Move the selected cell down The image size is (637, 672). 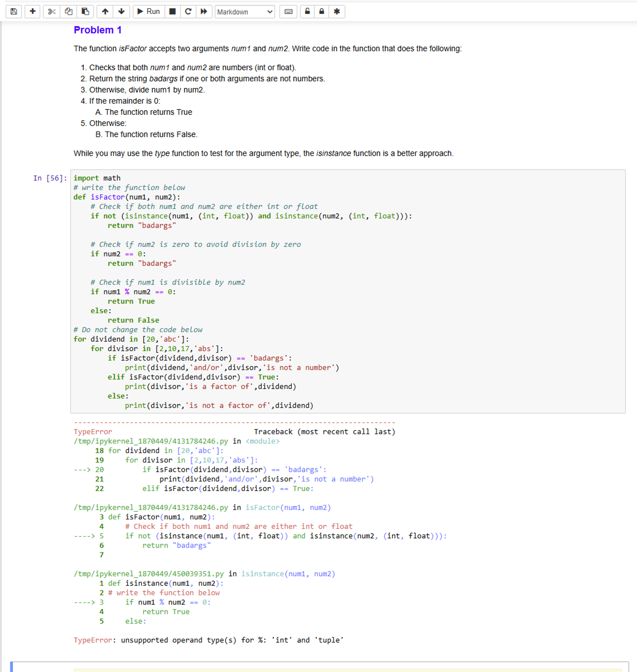click(x=121, y=11)
